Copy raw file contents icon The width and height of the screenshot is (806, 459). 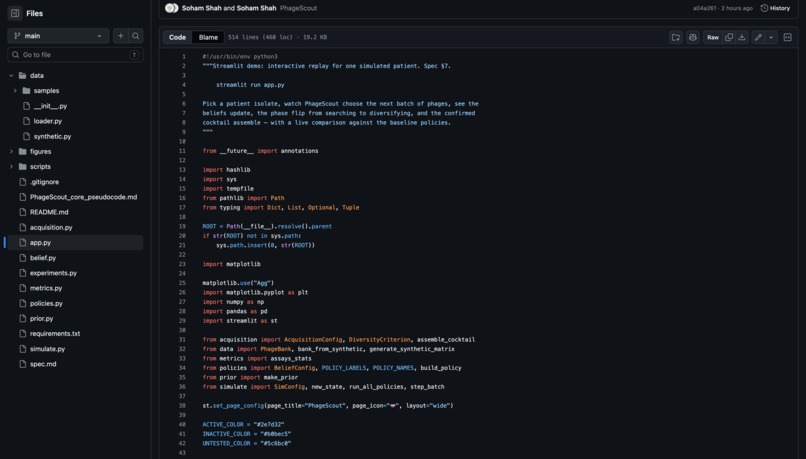(729, 37)
